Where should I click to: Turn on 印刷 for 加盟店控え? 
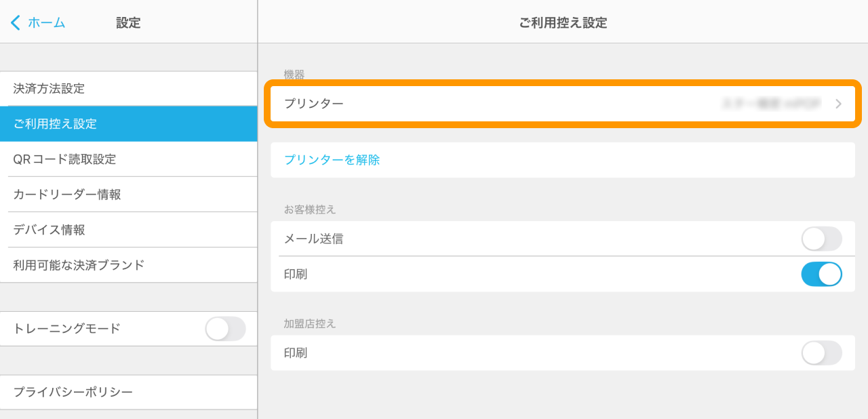(x=821, y=353)
